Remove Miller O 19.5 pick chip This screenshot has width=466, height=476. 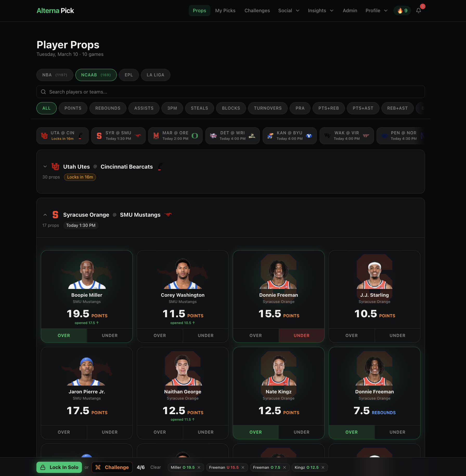pyautogui.click(x=199, y=467)
